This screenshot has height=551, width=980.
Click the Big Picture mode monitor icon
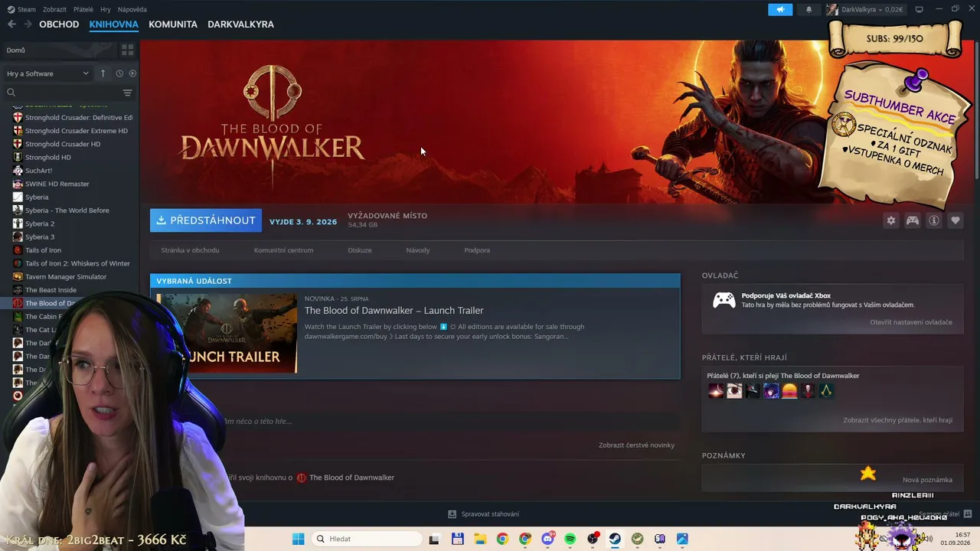click(919, 9)
